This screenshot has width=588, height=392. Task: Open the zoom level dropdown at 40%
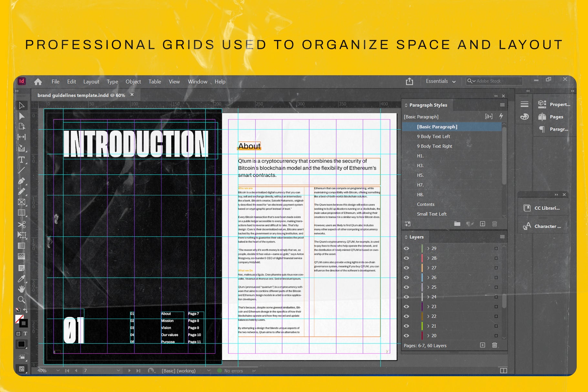pyautogui.click(x=58, y=371)
